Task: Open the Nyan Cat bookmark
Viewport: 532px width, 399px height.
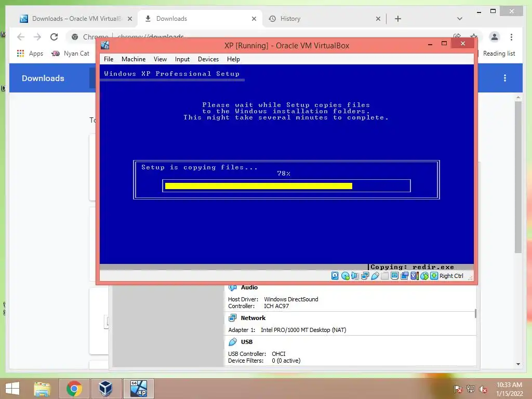Action: coord(70,54)
